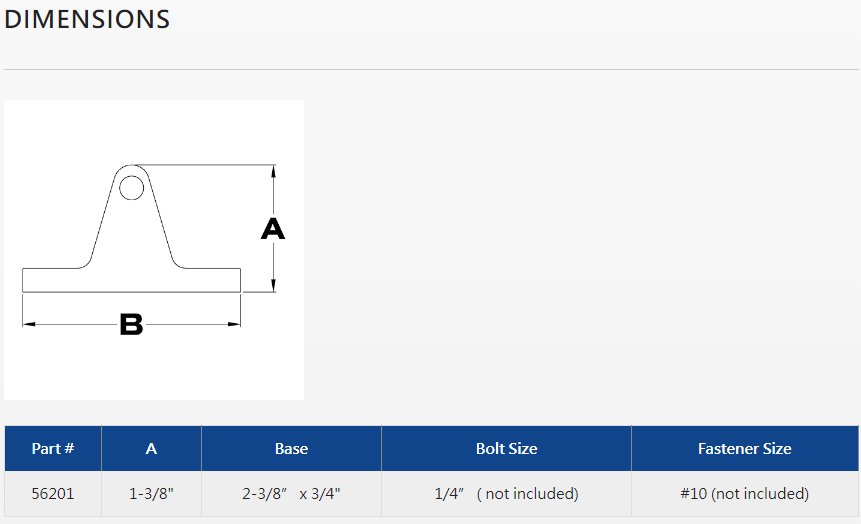Click the right arrowhead of dimension B
This screenshot has width=861, height=524.
(236, 324)
